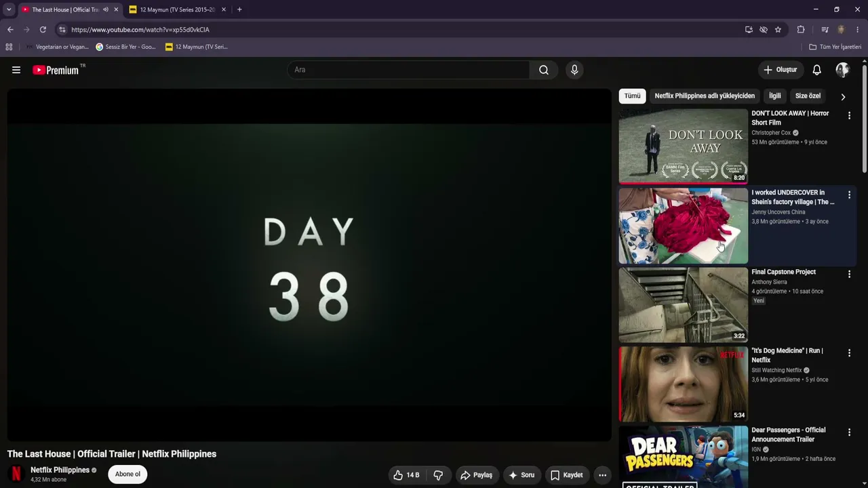Open the browser extensions puzzle icon
Viewport: 868px width, 488px height.
(801, 30)
